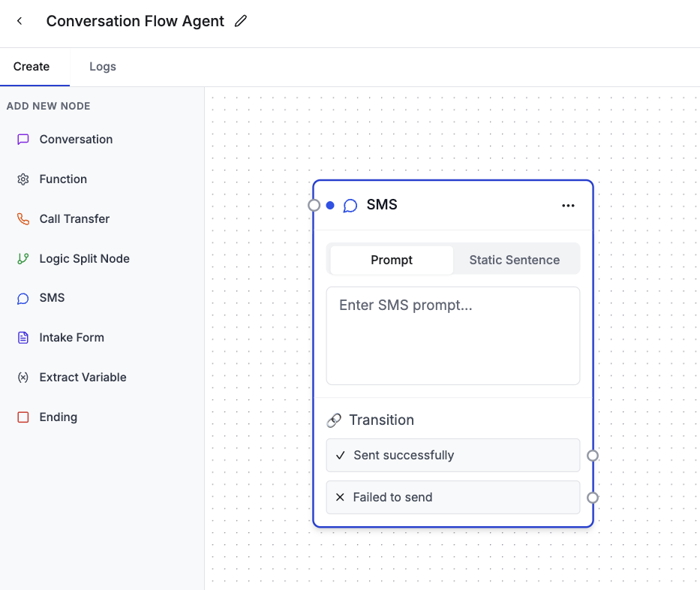Click the SMS node title text
The image size is (700, 590).
click(x=382, y=205)
